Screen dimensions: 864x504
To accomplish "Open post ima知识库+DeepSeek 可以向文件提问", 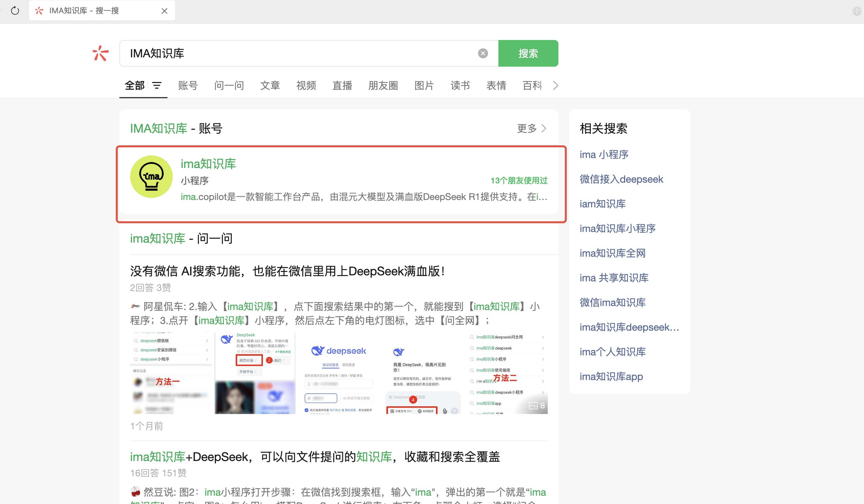I will (x=315, y=457).
